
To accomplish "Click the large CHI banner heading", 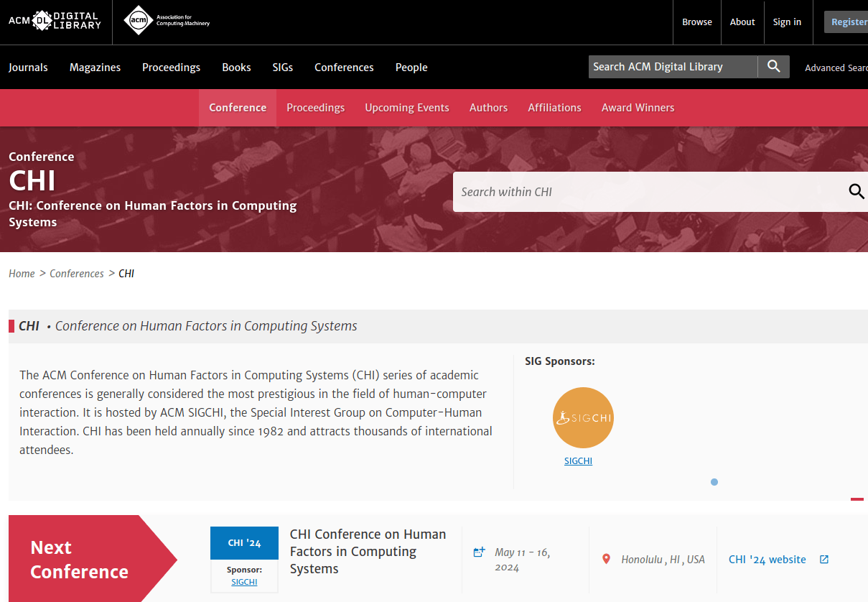I will [x=32, y=181].
